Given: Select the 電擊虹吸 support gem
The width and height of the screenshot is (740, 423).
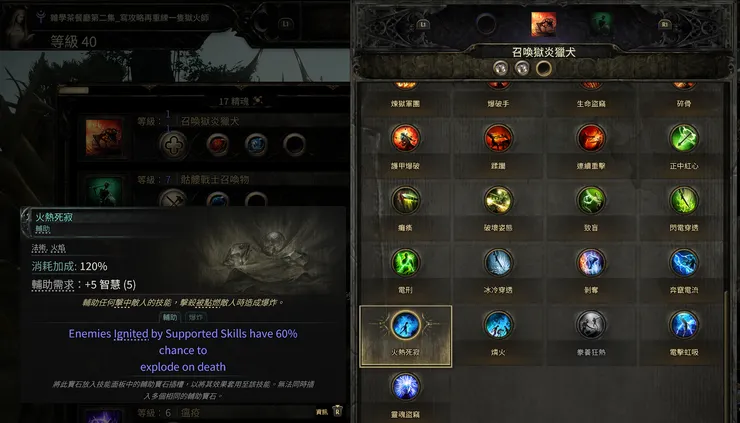Looking at the screenshot, I should tap(684, 334).
